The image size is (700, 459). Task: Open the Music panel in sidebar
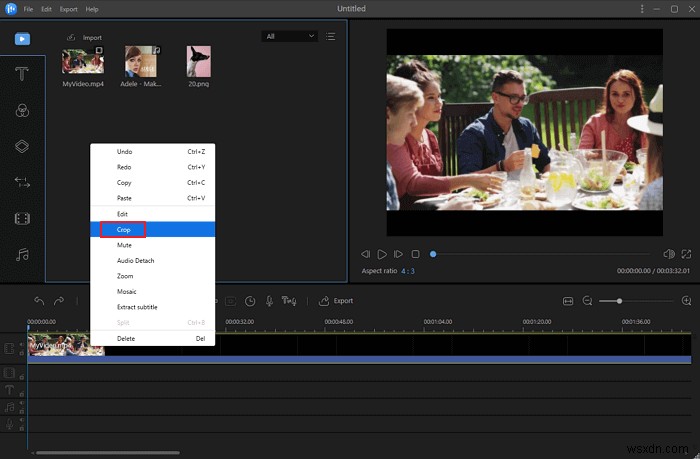pyautogui.click(x=22, y=255)
